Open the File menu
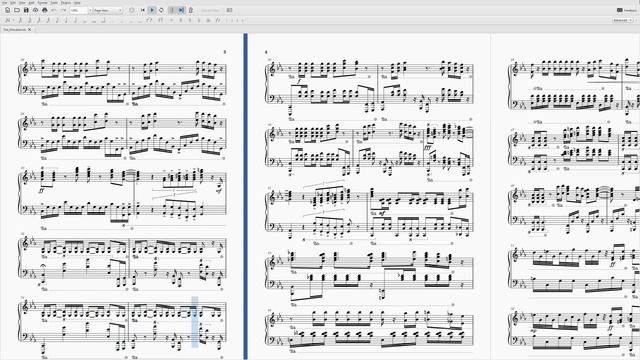The height and width of the screenshot is (360, 640). click(x=5, y=3)
